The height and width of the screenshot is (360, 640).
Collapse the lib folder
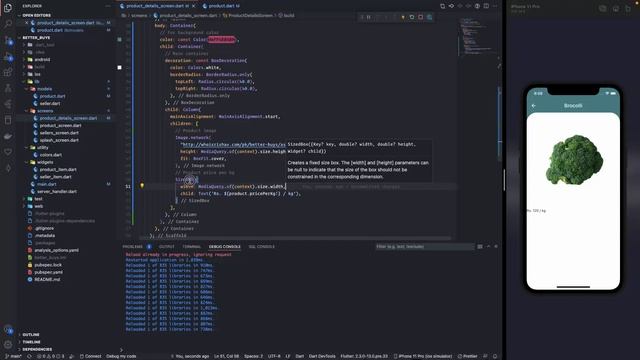[x=65, y=82]
